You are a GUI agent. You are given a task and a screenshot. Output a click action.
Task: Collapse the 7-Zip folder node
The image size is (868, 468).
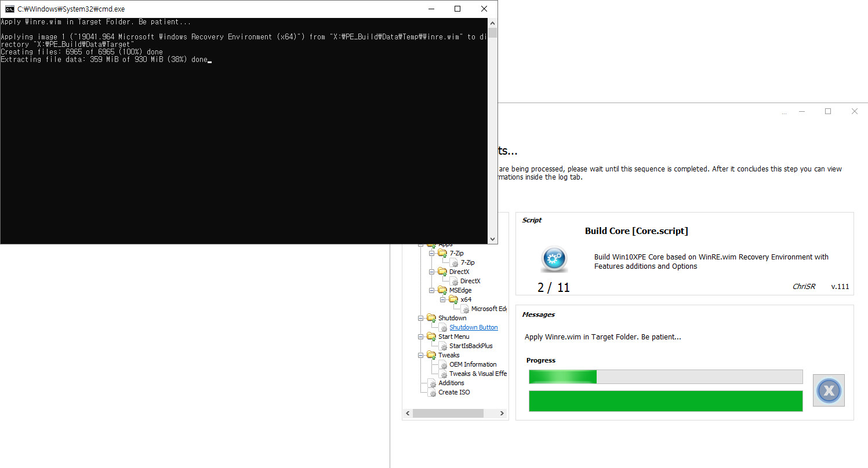click(431, 253)
